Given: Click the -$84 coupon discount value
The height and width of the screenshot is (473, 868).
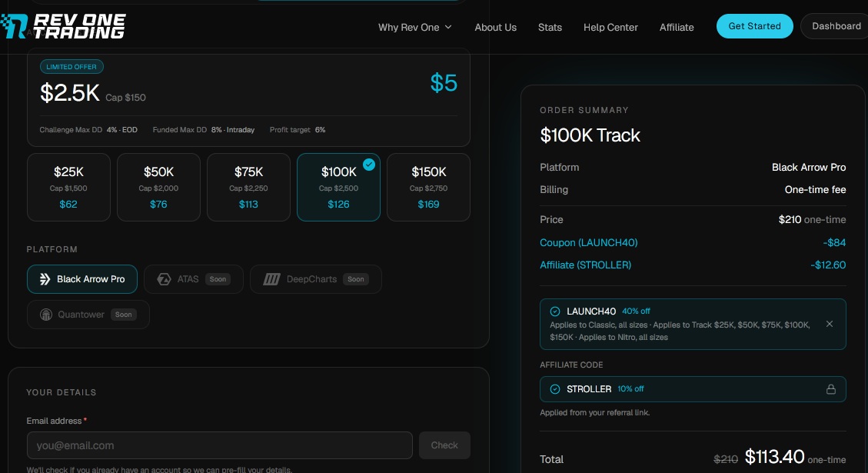Looking at the screenshot, I should 834,242.
